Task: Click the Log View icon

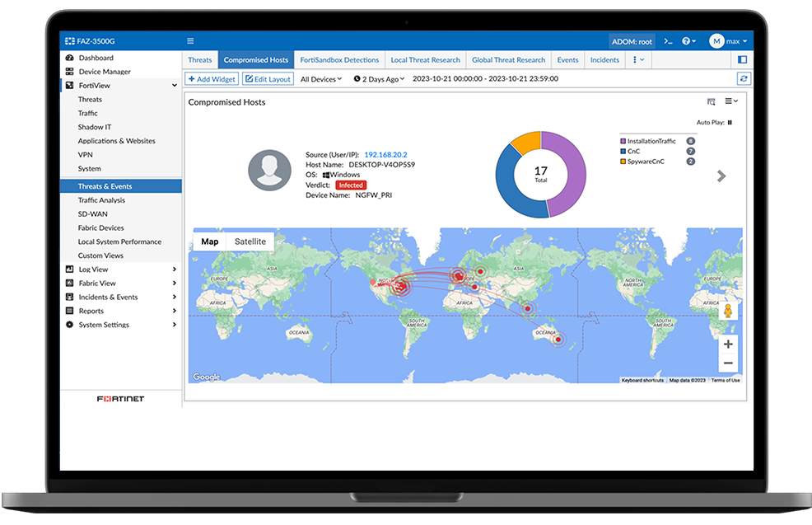Action: [x=69, y=269]
